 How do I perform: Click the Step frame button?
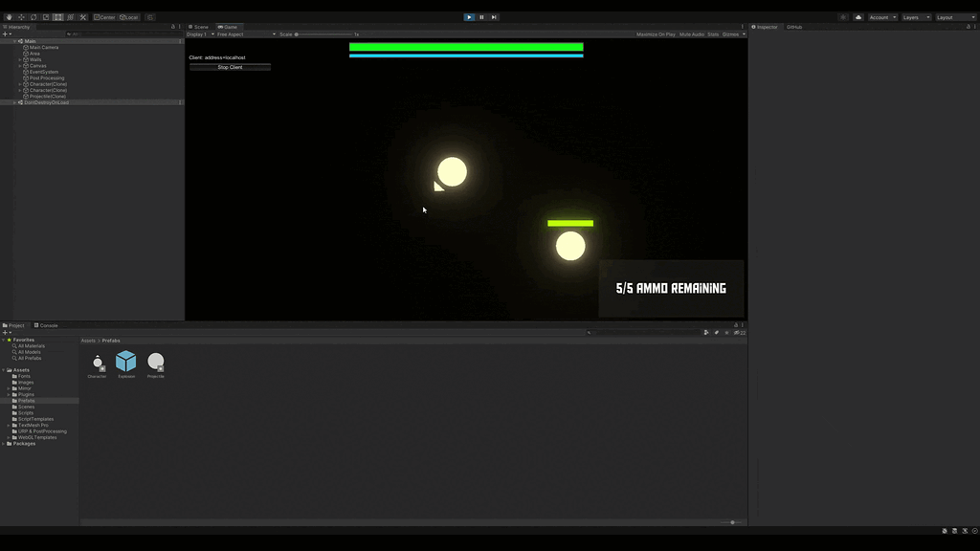pyautogui.click(x=494, y=16)
